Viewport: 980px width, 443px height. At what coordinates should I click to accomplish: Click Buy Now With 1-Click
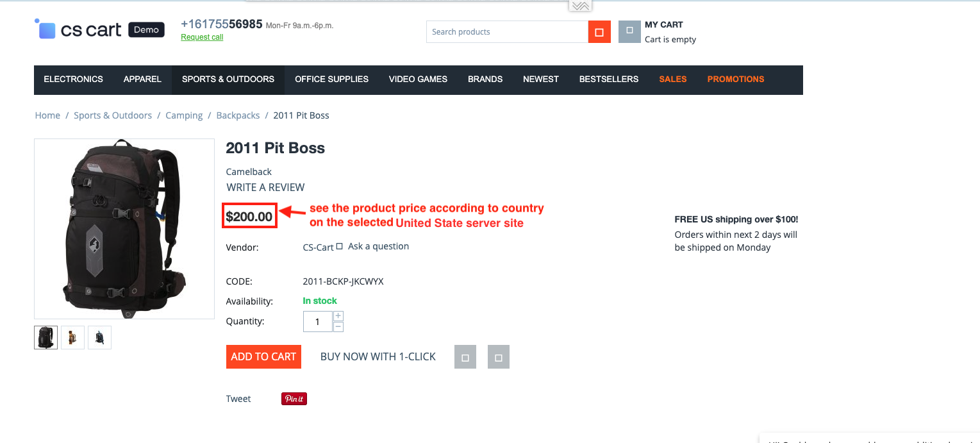378,356
